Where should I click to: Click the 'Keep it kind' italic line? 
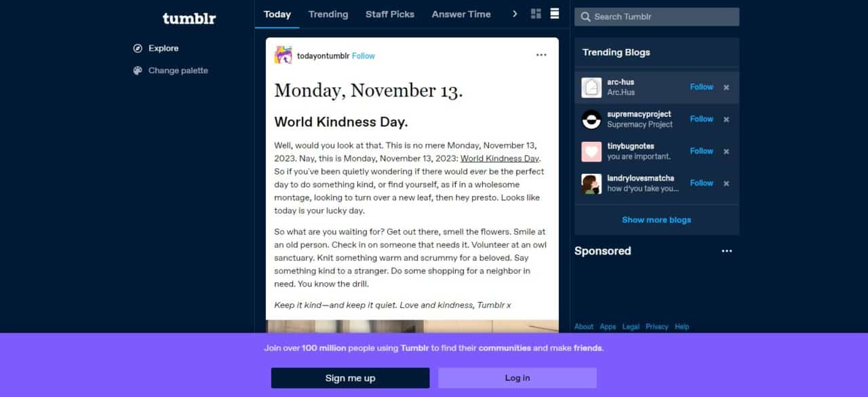[x=393, y=305]
